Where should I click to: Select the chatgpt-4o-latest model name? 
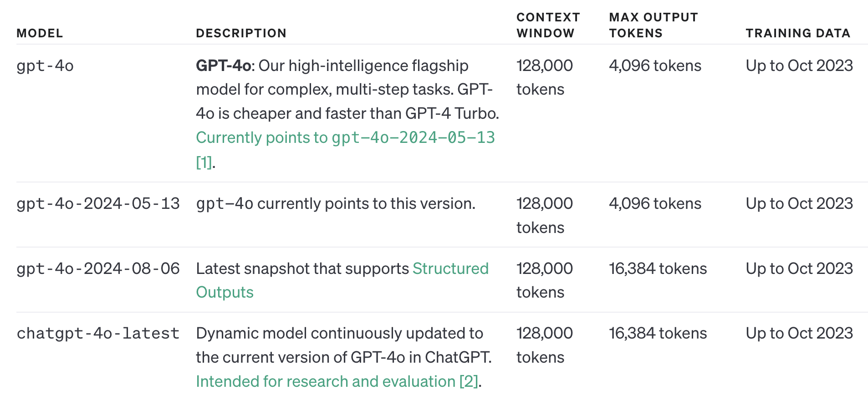pyautogui.click(x=98, y=334)
